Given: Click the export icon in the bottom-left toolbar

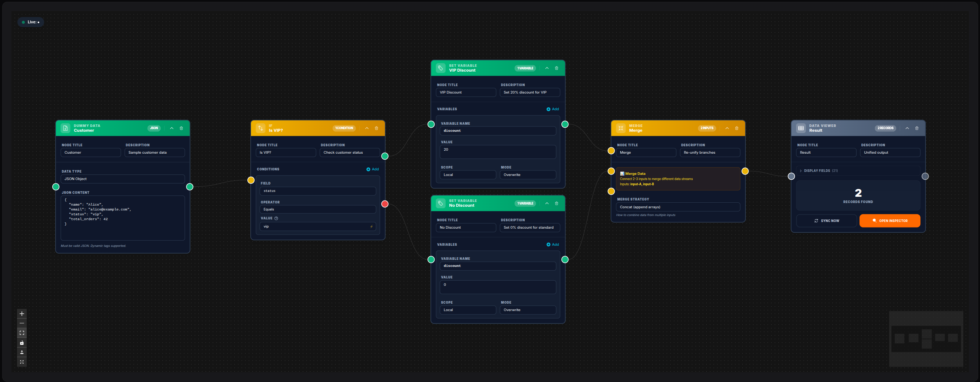Looking at the screenshot, I should point(22,352).
